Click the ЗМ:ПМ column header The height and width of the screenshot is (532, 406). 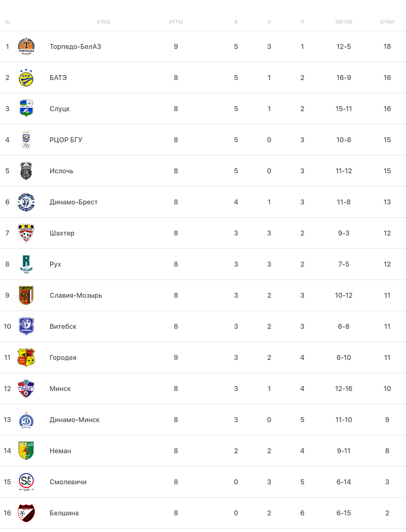(x=343, y=22)
